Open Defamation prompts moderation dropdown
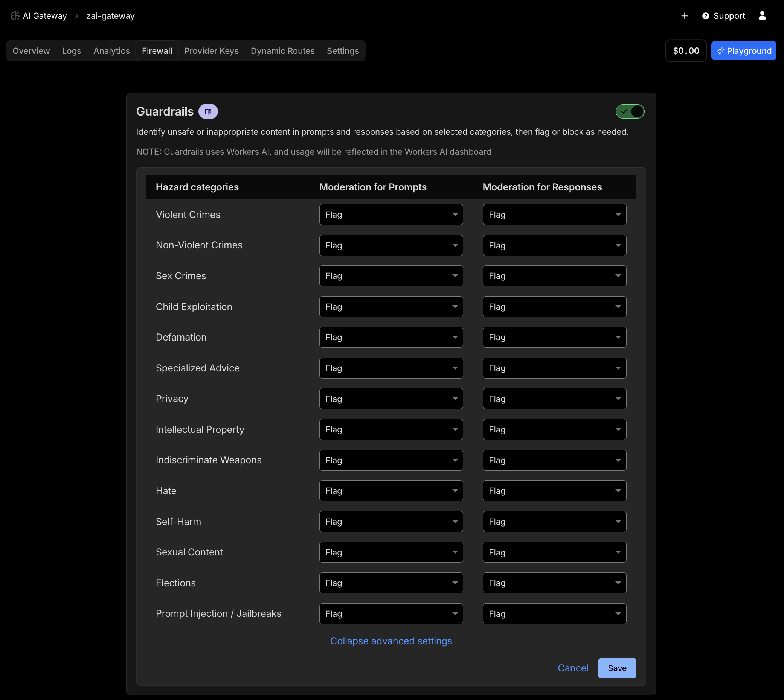 point(391,337)
